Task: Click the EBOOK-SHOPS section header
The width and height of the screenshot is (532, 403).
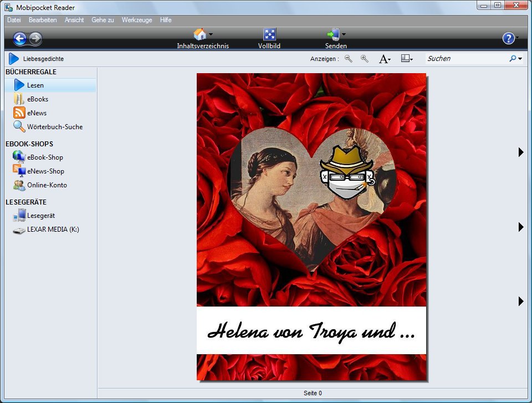Action: (x=29, y=144)
